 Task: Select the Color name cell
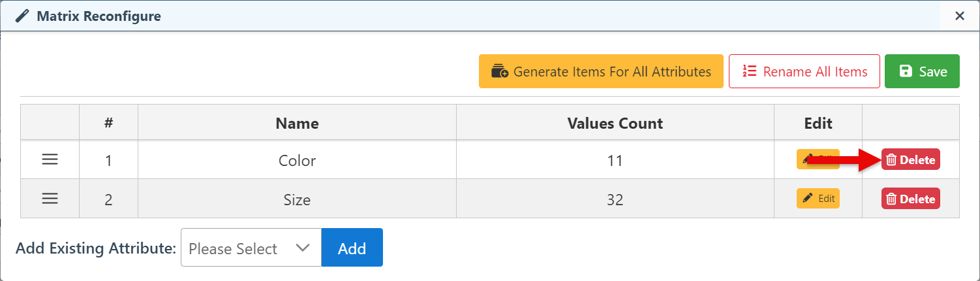297,160
